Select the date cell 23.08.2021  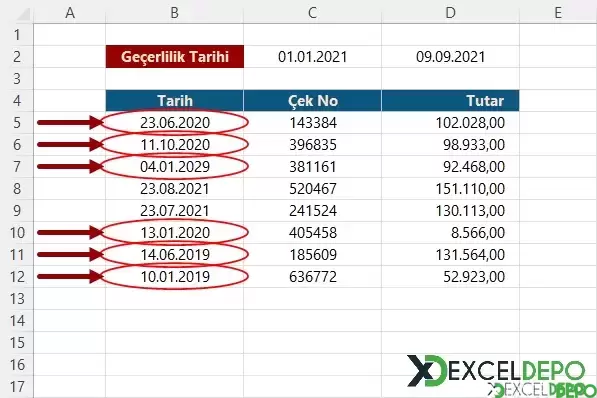click(x=175, y=189)
